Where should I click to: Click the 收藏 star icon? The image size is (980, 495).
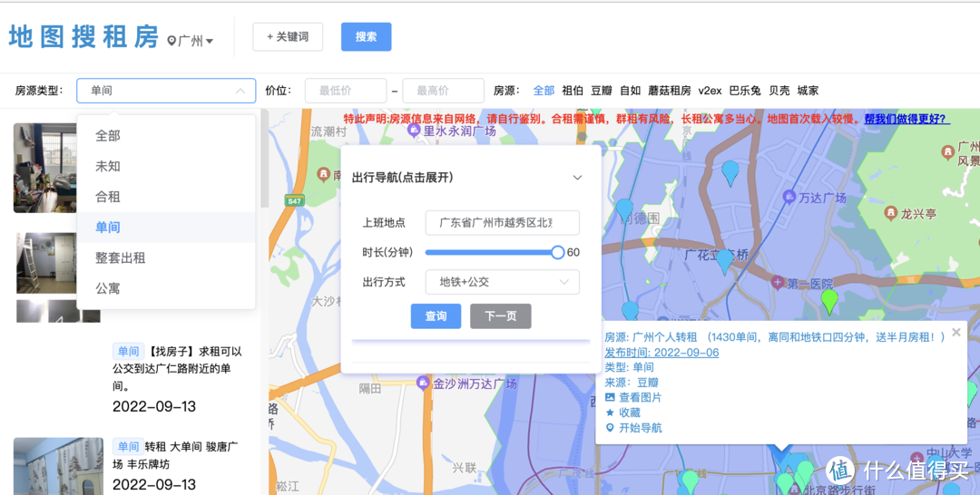point(610,412)
